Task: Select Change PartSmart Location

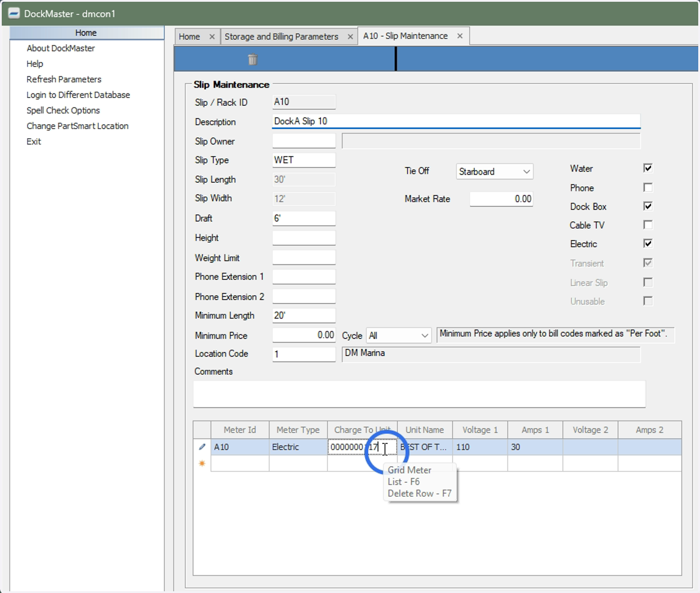Action: 78,126
